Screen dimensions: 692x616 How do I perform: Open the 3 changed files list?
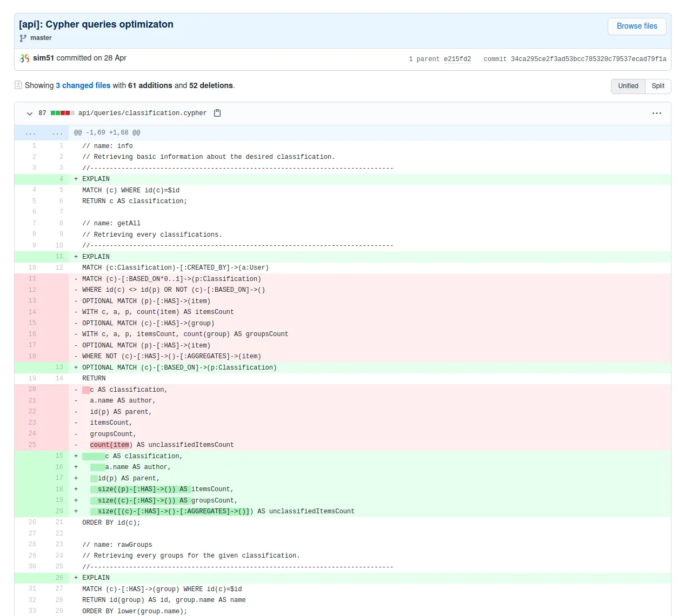click(83, 85)
